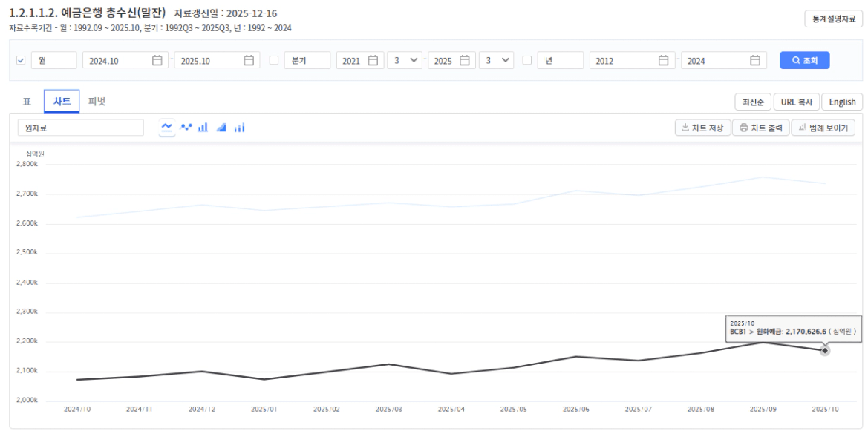The image size is (868, 434).
Task: Open calendar for monthly start date 2024.10
Action: 157,61
